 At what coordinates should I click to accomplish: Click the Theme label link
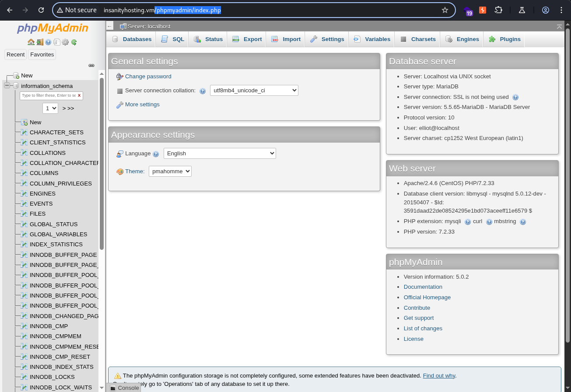pyautogui.click(x=135, y=171)
